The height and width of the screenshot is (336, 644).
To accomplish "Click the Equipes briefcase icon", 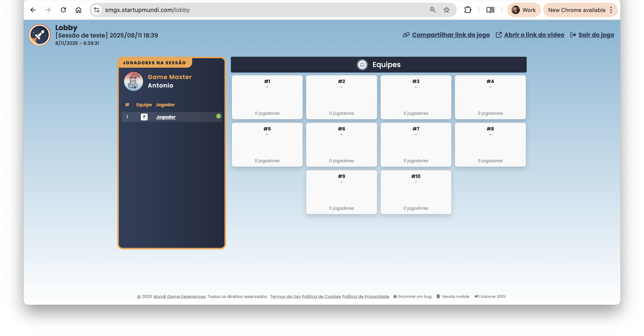I will [362, 65].
